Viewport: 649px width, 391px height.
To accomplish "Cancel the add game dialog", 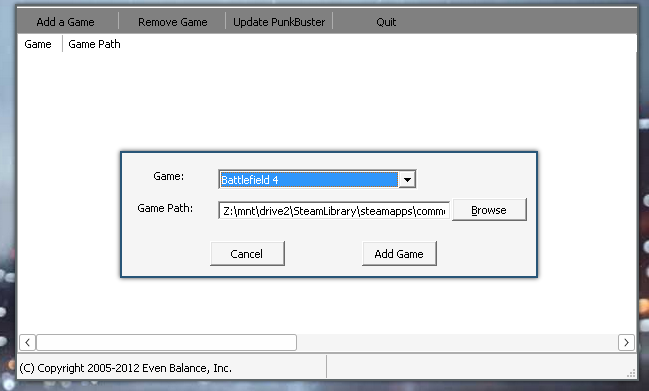I will coord(247,254).
